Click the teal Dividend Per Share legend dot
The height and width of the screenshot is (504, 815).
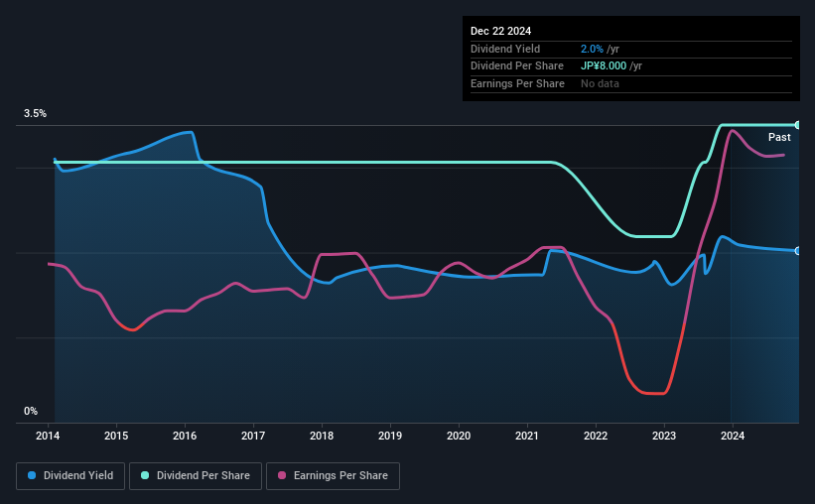[x=145, y=475]
